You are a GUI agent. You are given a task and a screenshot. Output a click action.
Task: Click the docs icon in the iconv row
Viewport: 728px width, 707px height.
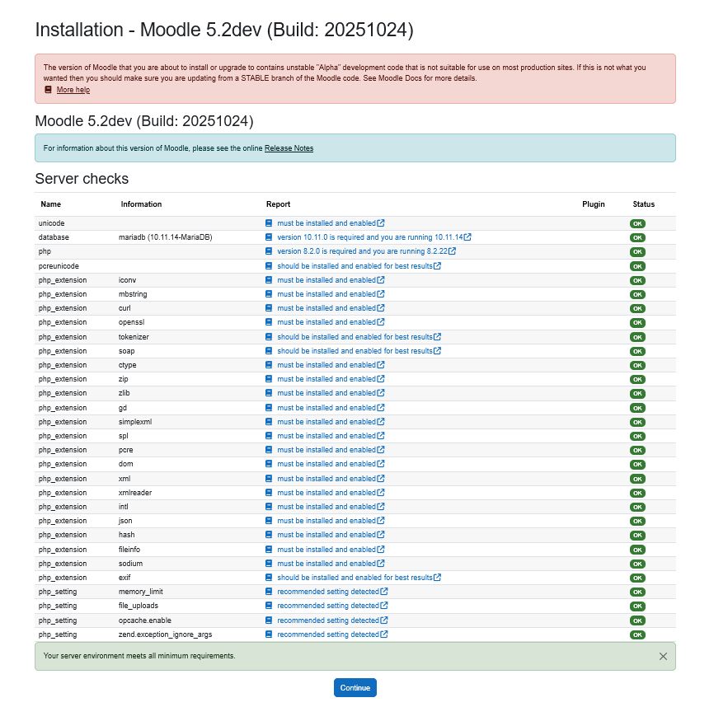[268, 279]
